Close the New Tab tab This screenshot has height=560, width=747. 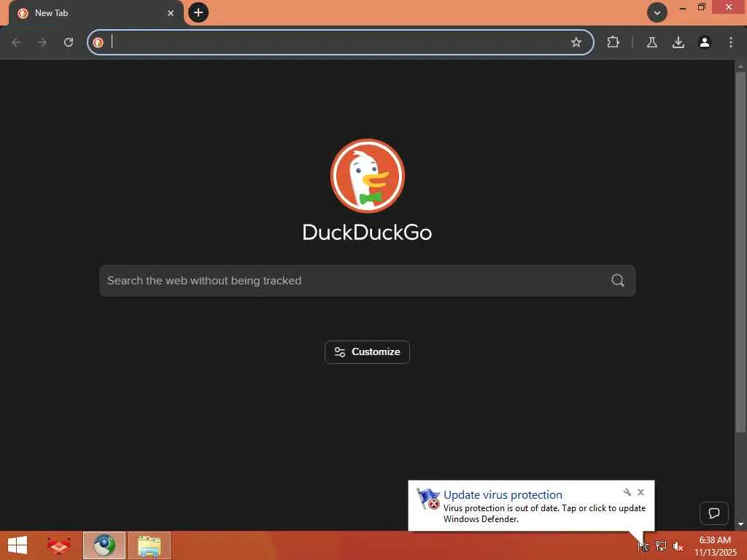tap(171, 13)
